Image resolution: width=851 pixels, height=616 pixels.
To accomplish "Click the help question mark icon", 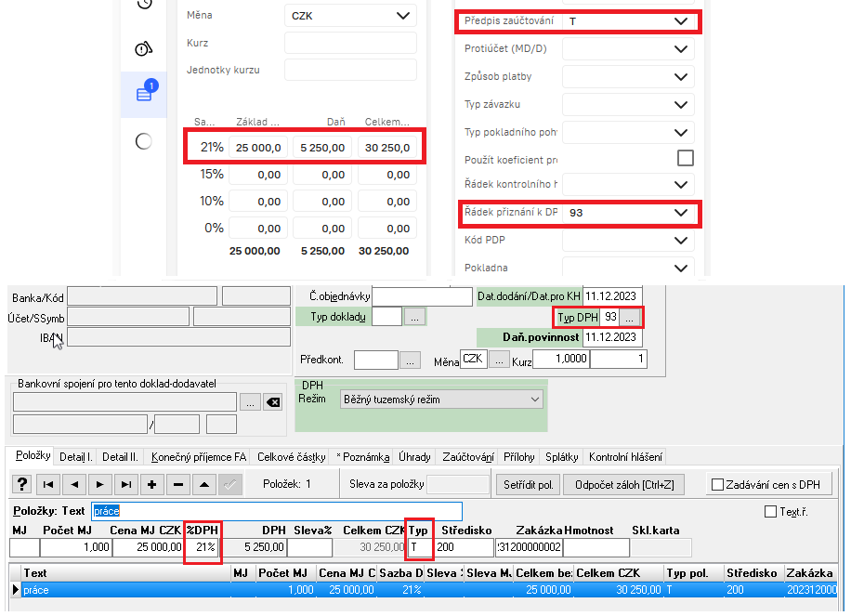I will coord(21,484).
